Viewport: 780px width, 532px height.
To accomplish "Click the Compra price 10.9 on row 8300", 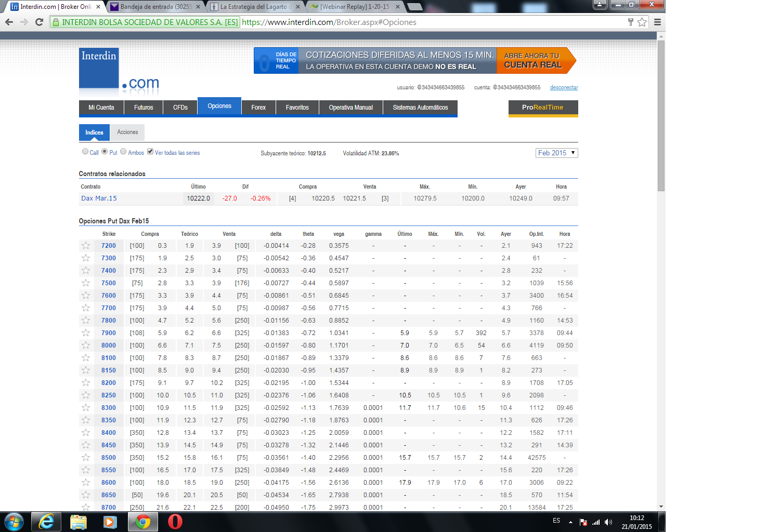I will (163, 408).
